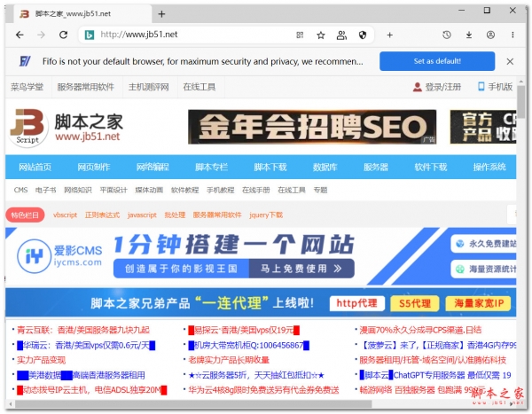This screenshot has width=532, height=414.
Task: Open javascript featured link
Action: [x=142, y=215]
